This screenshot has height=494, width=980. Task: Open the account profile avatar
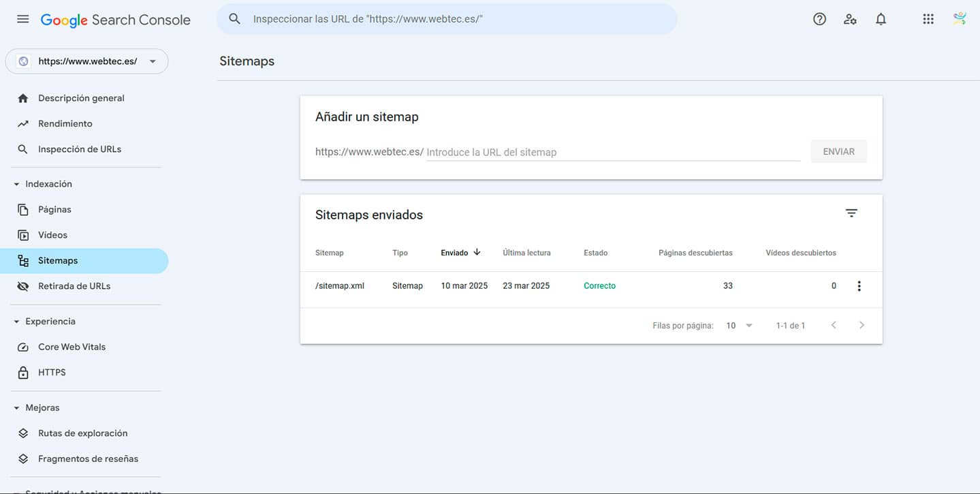(x=960, y=19)
